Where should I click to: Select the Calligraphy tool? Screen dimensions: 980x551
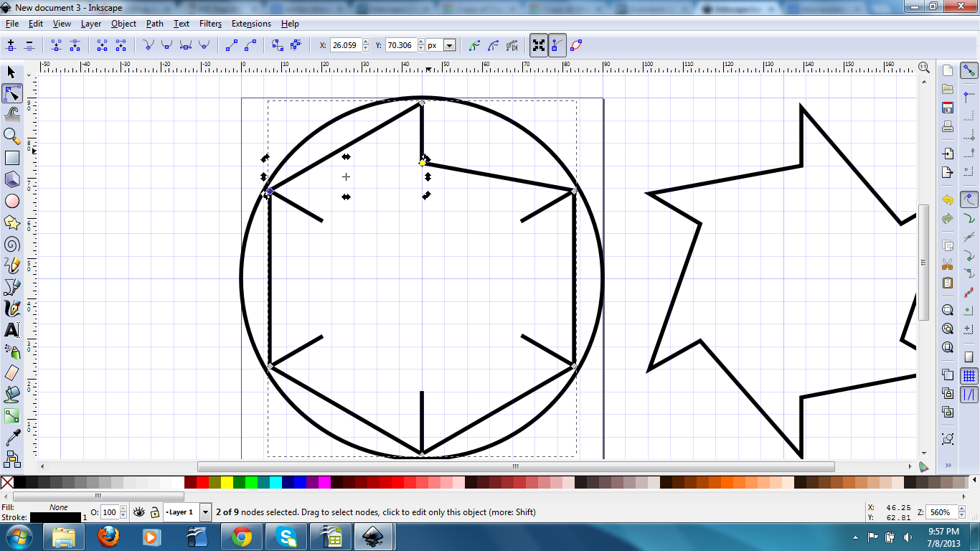pos(11,309)
